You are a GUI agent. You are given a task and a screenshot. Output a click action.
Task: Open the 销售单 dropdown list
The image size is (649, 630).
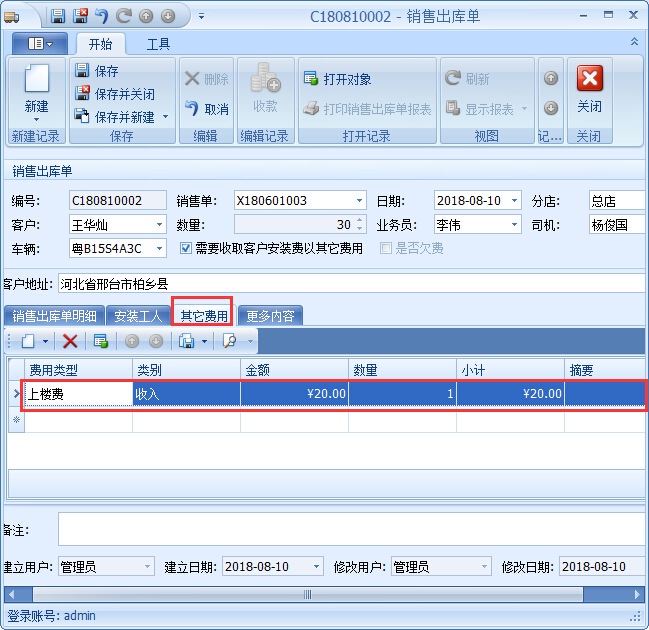point(360,201)
